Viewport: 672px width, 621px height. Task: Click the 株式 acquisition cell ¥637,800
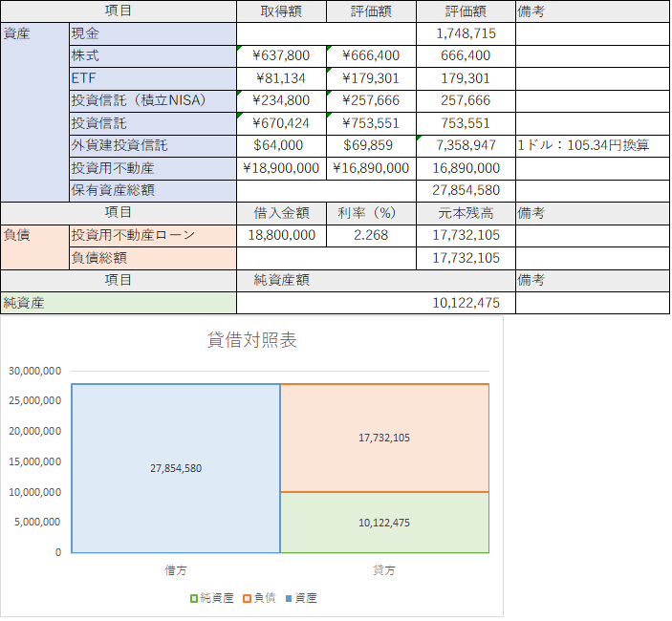click(282, 56)
